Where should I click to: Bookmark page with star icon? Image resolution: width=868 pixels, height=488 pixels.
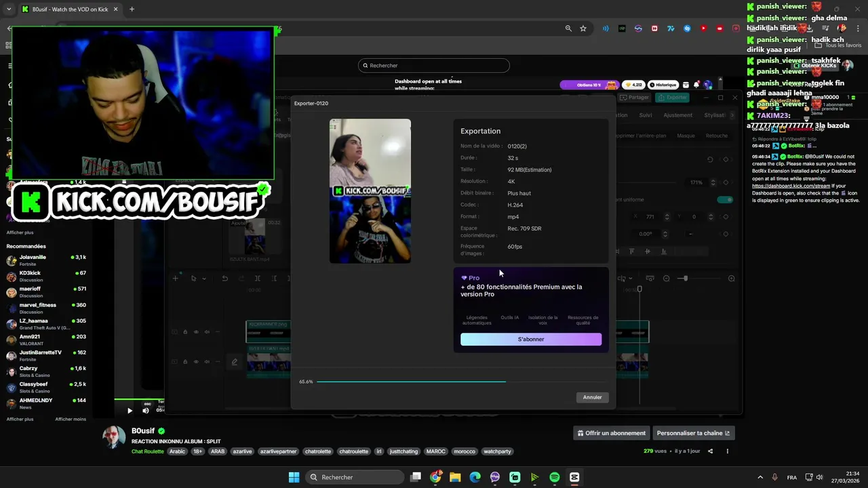[583, 28]
